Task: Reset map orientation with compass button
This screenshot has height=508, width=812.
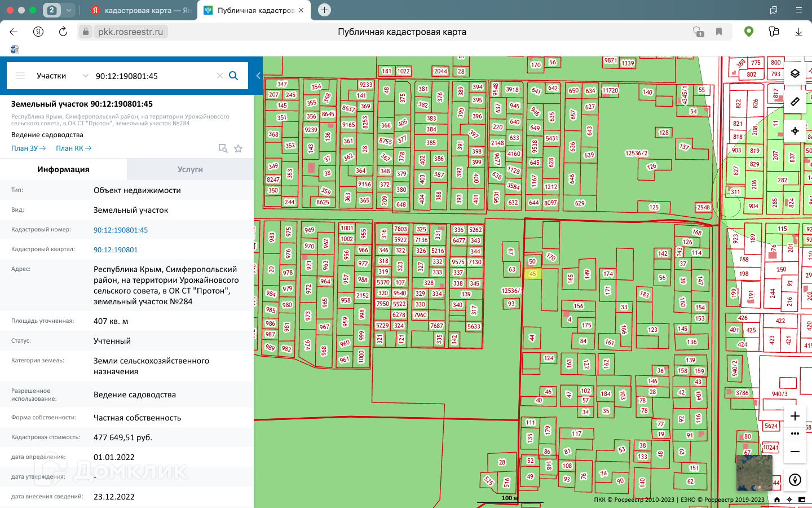Action: [x=795, y=480]
